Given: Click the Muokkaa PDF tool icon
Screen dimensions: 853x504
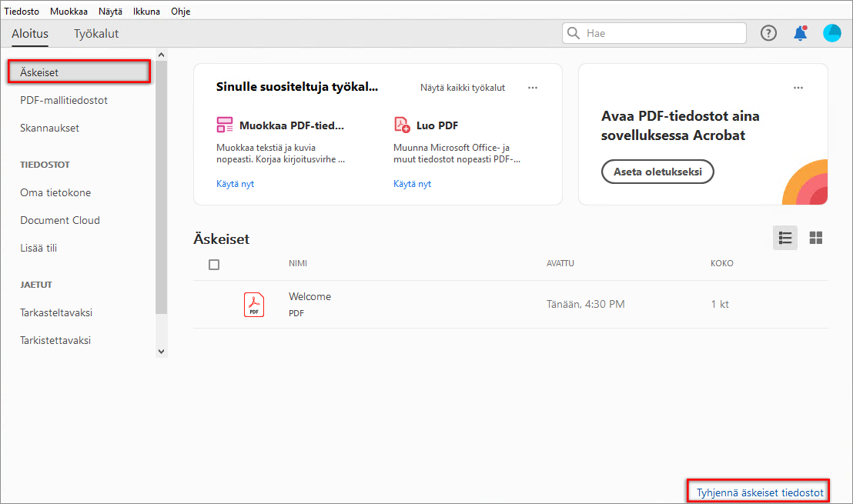Looking at the screenshot, I should (225, 125).
